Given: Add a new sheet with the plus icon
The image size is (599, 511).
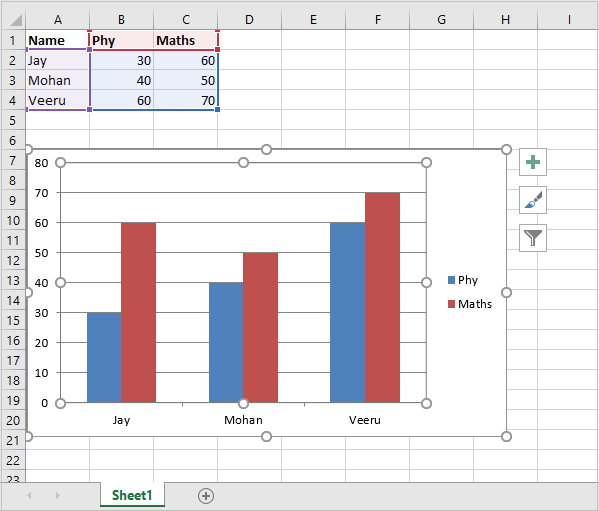Looking at the screenshot, I should pos(206,496).
